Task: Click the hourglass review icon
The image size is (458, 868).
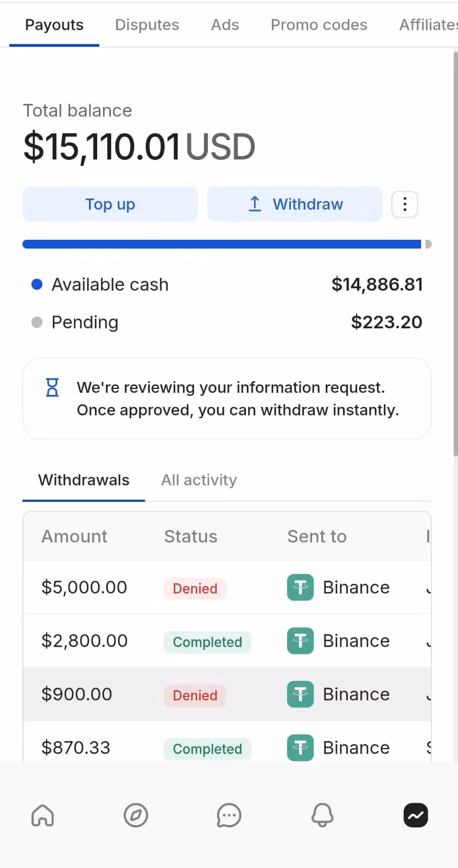Action: point(52,387)
